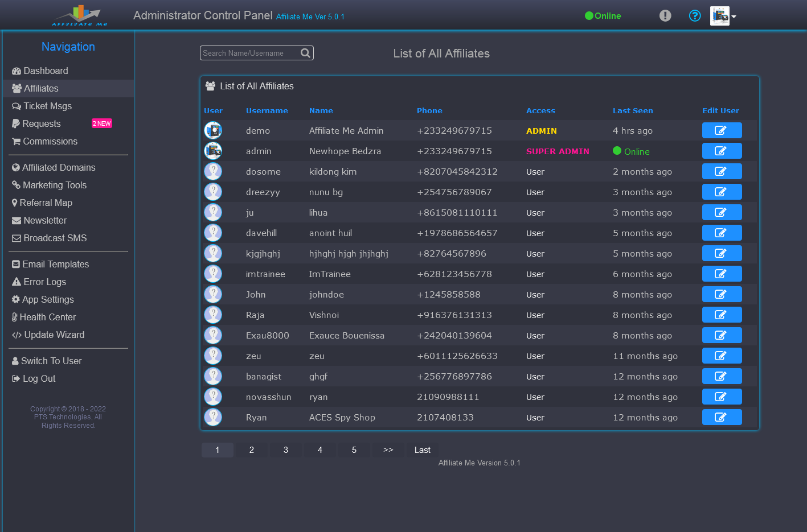Open Dashboard in navigation

coord(46,71)
